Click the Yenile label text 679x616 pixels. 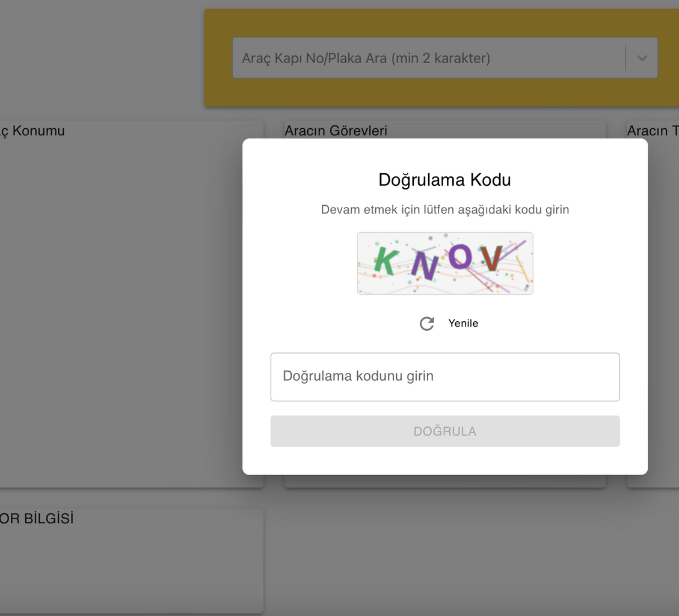463,324
